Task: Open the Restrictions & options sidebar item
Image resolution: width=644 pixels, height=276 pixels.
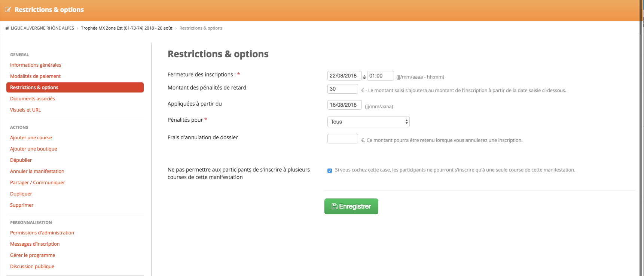Action: click(75, 87)
